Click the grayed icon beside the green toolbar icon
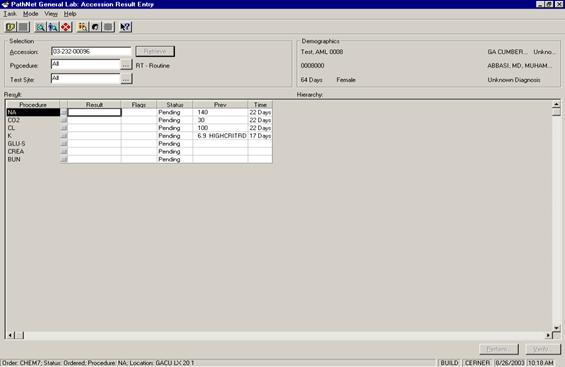The height and width of the screenshot is (367, 565). [x=23, y=27]
